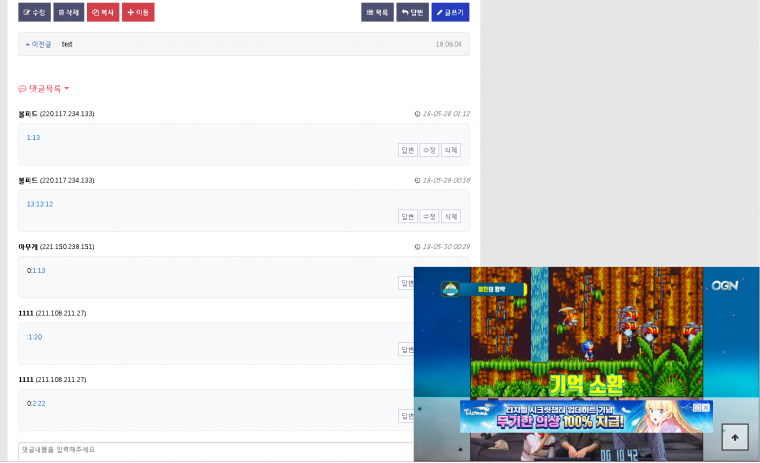Click 삭제 on the 01:12 comment
The height and width of the screenshot is (463, 760).
[x=451, y=150]
